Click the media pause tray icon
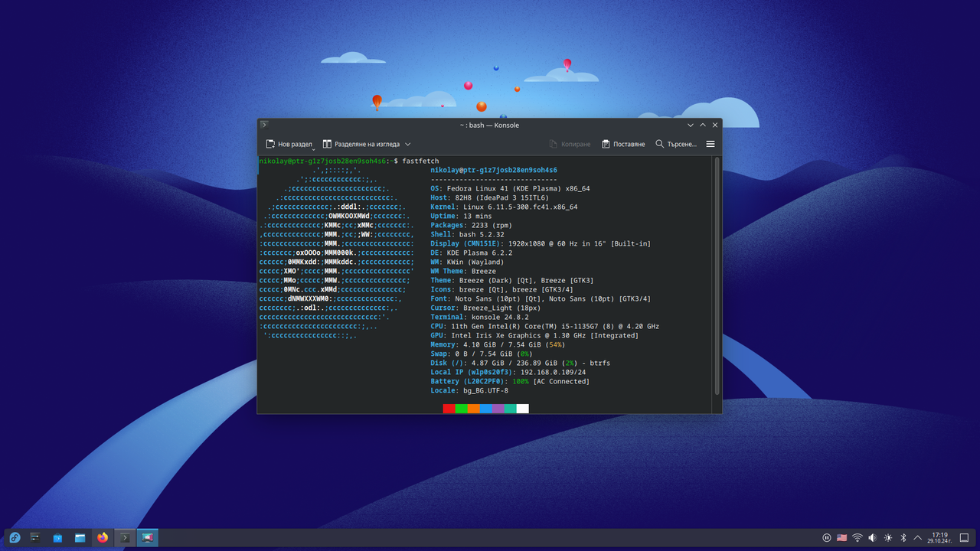Viewport: 980px width, 551px height. (827, 538)
